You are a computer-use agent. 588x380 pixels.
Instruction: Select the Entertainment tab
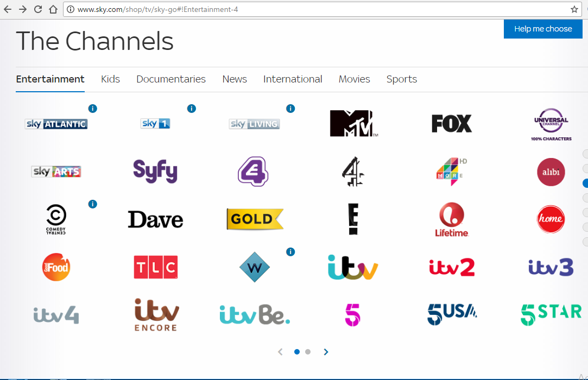(x=50, y=79)
